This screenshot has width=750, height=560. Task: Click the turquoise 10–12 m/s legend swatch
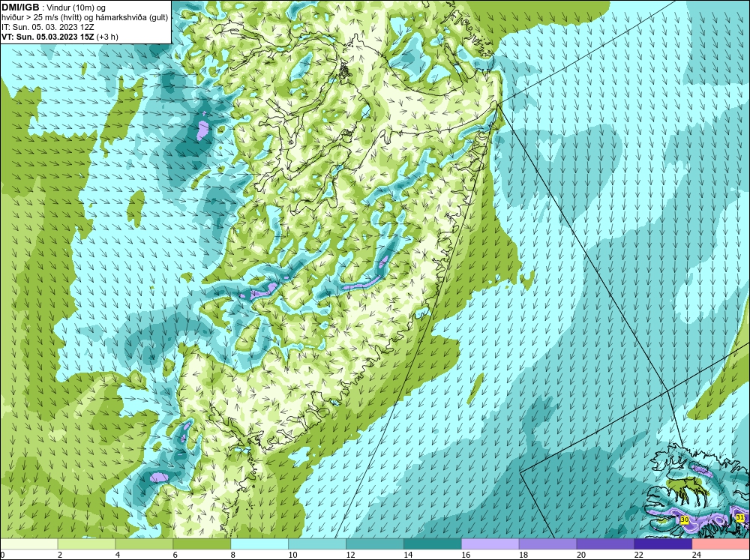[x=317, y=544]
